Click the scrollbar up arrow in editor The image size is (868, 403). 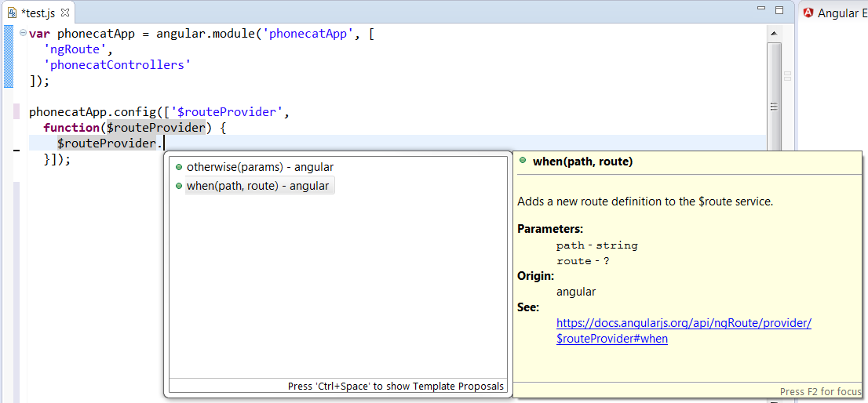pyautogui.click(x=774, y=33)
